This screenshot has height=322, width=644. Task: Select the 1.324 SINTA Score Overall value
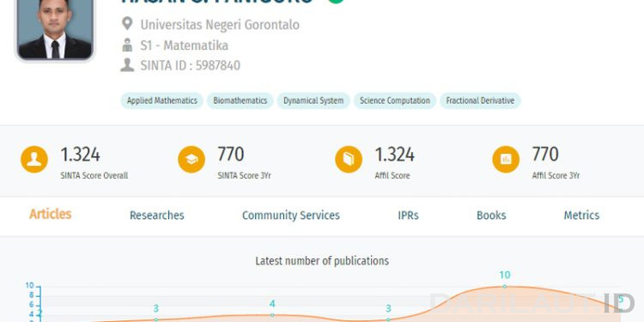[80, 155]
